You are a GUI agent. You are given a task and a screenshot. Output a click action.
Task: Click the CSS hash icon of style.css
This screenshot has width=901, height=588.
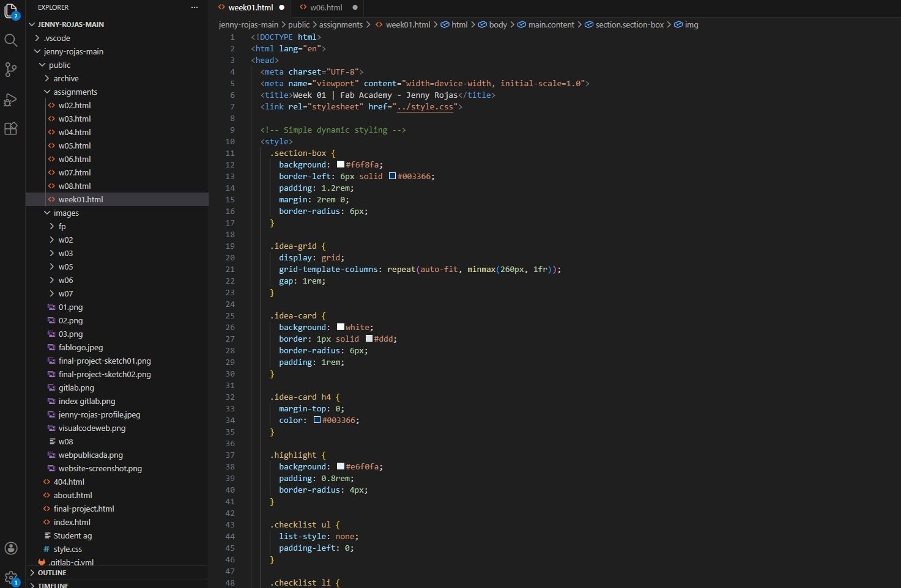point(46,549)
